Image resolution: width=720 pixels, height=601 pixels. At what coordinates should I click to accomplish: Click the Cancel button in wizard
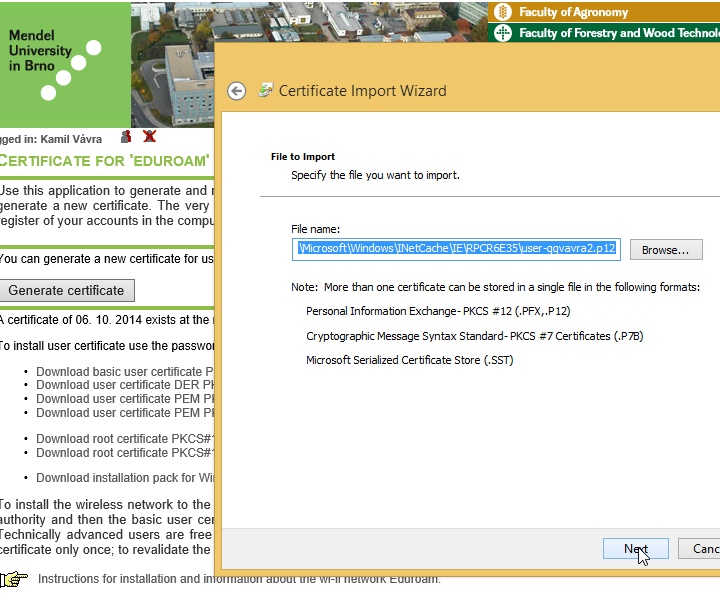(x=699, y=549)
